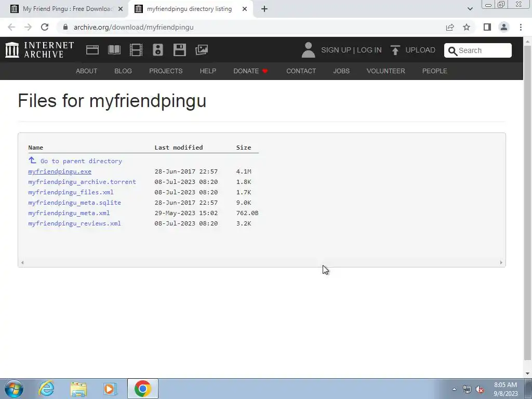Go back using browser back arrow
532x399 pixels.
[11, 27]
